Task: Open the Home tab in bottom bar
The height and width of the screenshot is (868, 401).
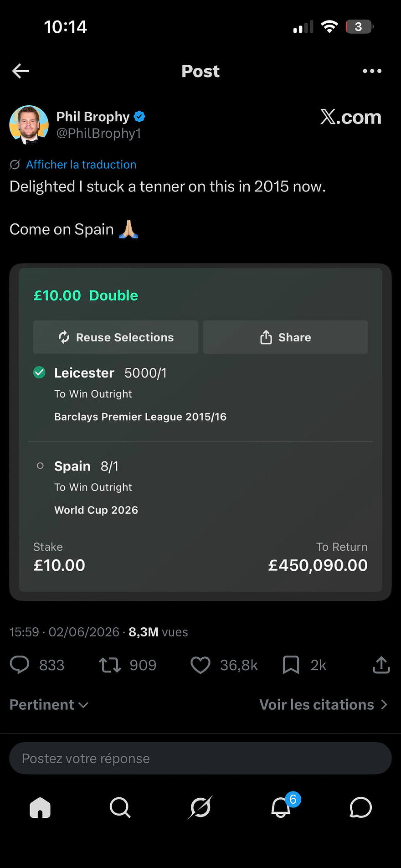Action: (x=40, y=807)
